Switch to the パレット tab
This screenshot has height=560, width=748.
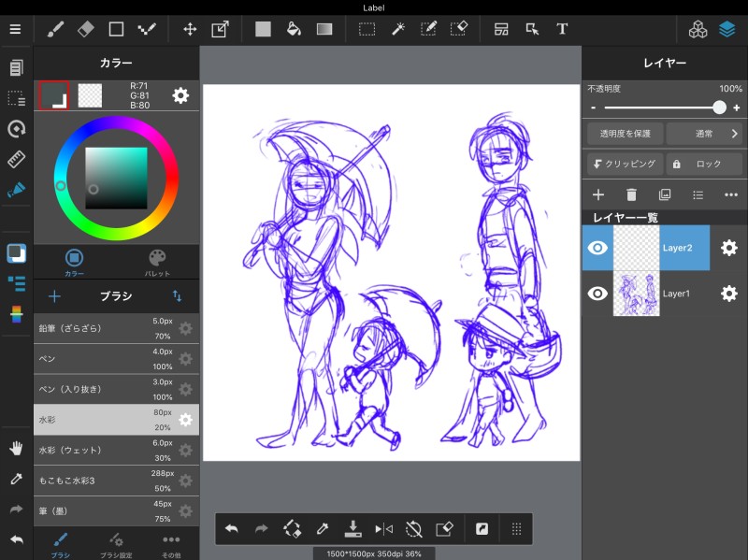tap(157, 261)
